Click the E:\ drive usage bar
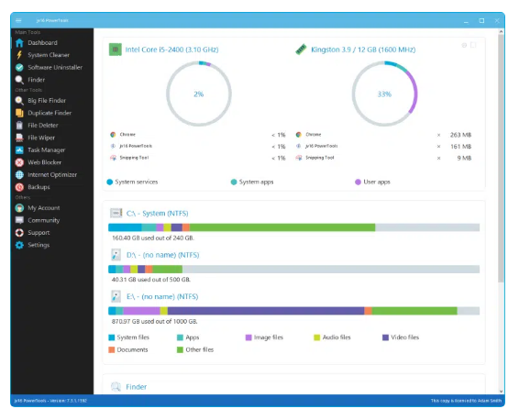Image resolution: width=519 pixels, height=420 pixels. click(294, 311)
